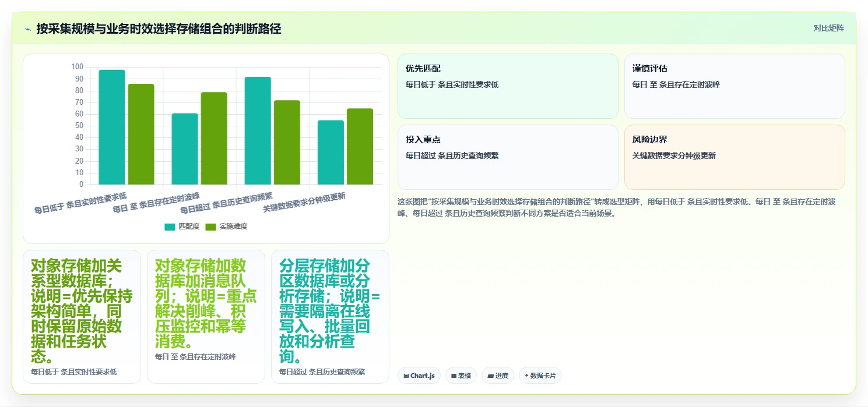
Task: Click the green 实施难度 bar for 每日低于 条且实时性要求低
Action: pyautogui.click(x=141, y=135)
